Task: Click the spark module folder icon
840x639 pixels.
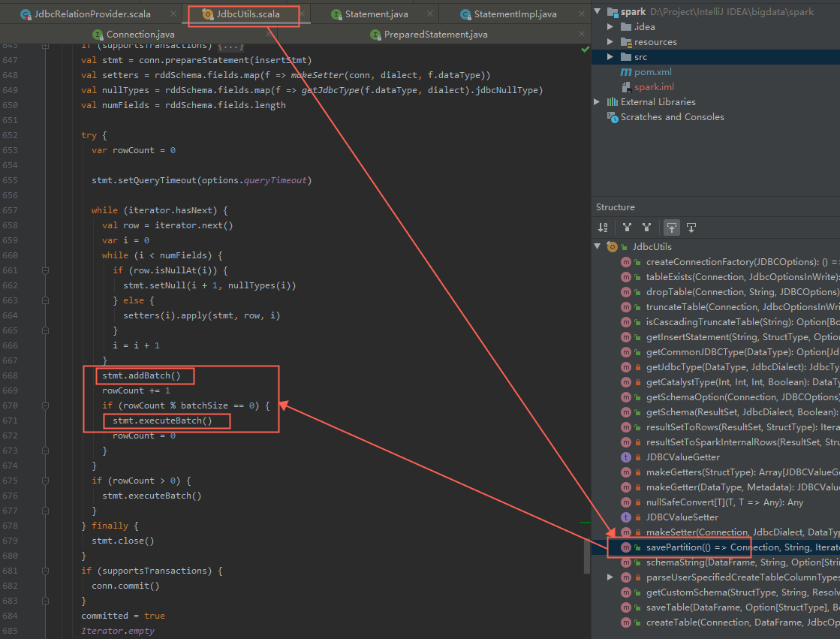Action: click(x=613, y=12)
